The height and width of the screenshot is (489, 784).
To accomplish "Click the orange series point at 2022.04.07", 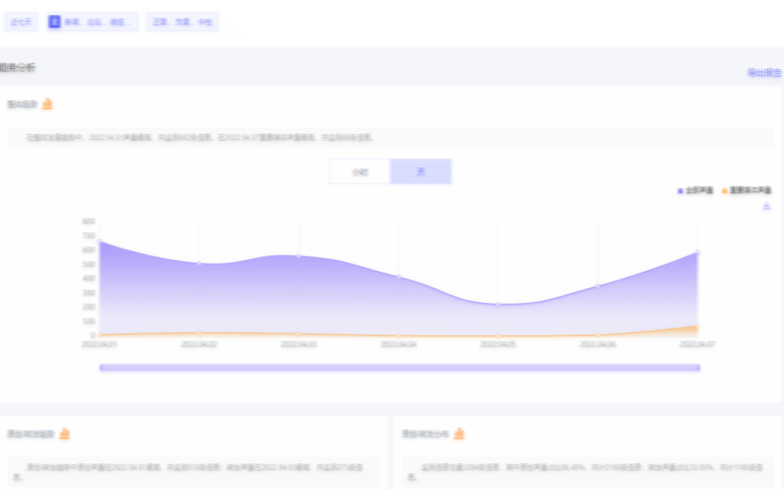I will click(696, 326).
